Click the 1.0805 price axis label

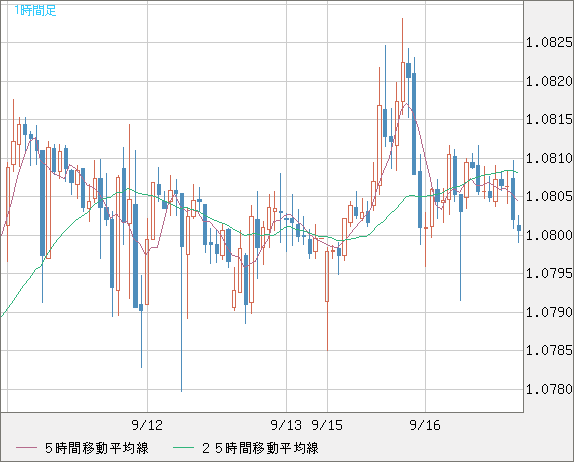coord(549,197)
